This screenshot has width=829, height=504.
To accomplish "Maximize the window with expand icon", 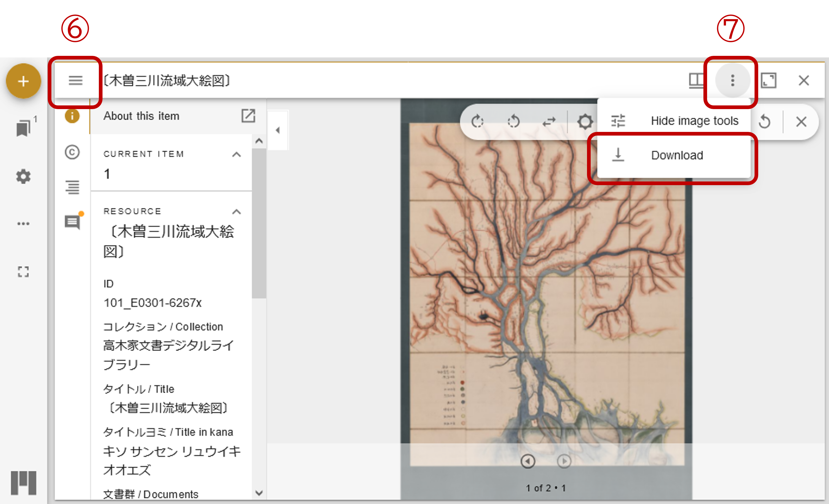I will 768,81.
